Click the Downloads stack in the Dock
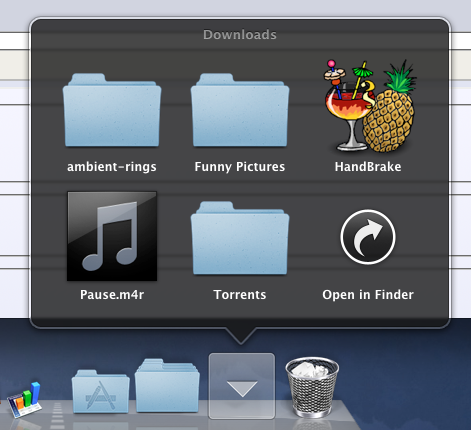This screenshot has width=471, height=430. click(242, 386)
